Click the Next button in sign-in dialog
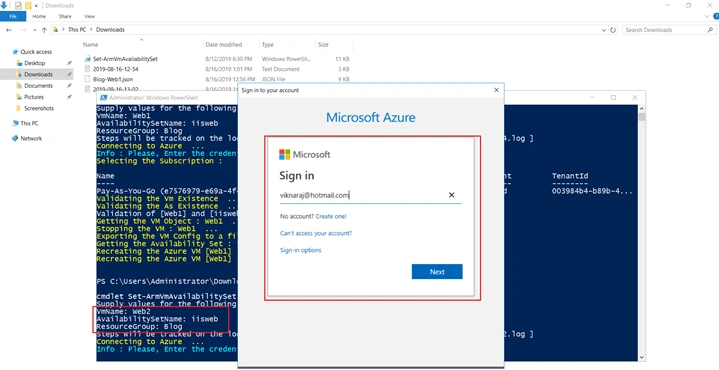Viewport: 719px width, 370px height. [x=437, y=271]
